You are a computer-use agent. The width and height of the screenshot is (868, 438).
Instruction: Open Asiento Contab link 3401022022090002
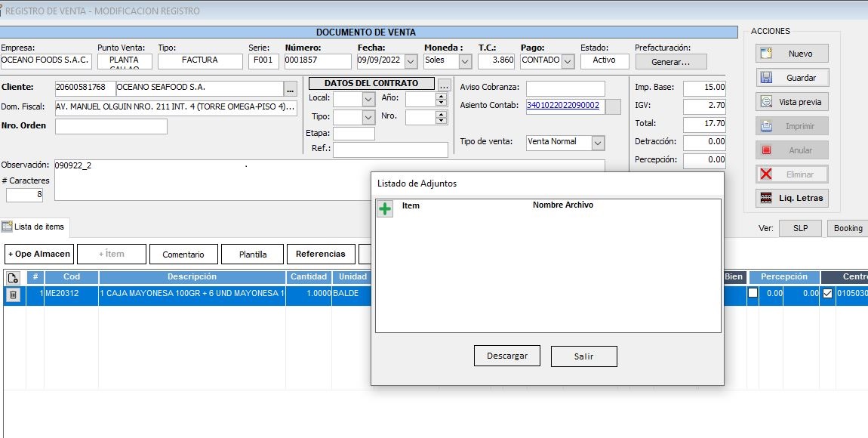[x=563, y=106]
